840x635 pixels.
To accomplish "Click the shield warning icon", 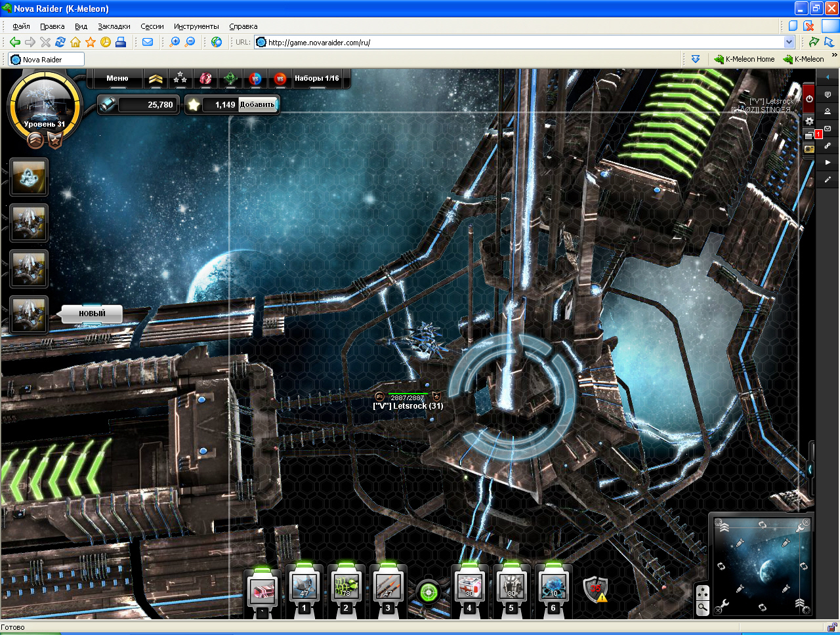I will 595,590.
